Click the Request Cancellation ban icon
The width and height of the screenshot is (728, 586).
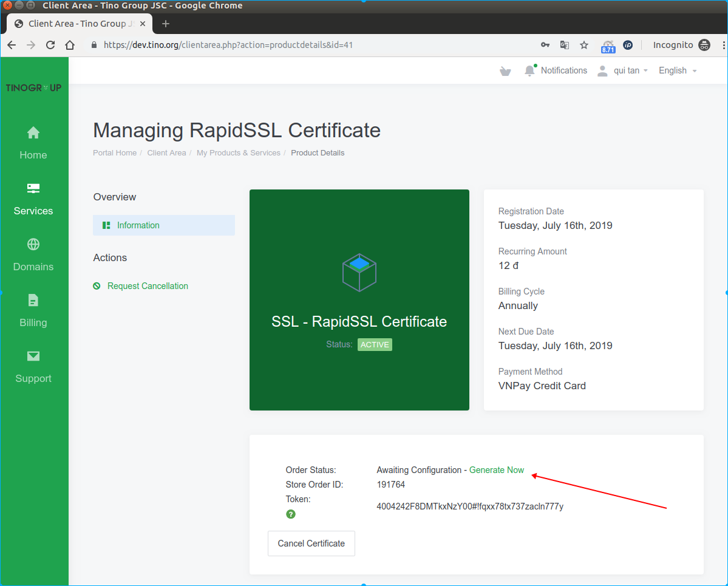click(97, 286)
